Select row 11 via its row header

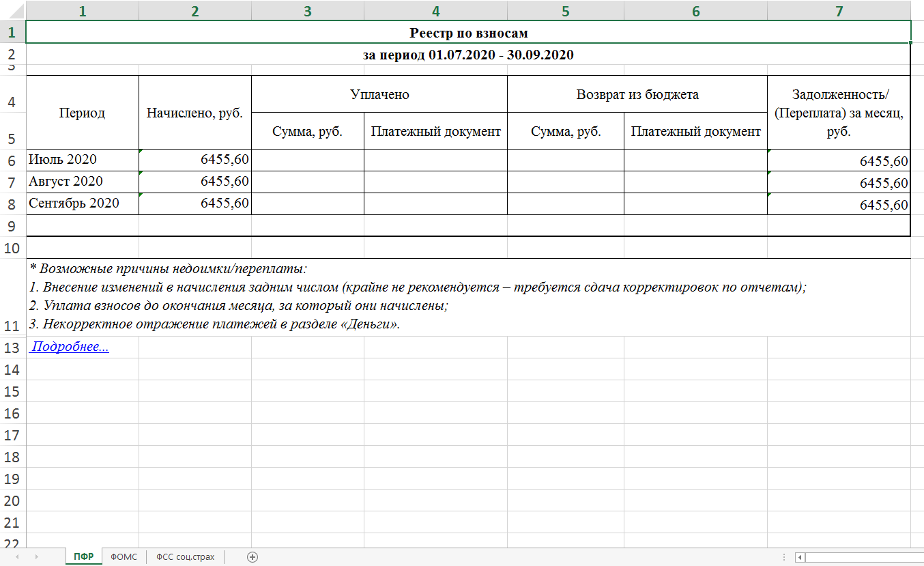12,297
